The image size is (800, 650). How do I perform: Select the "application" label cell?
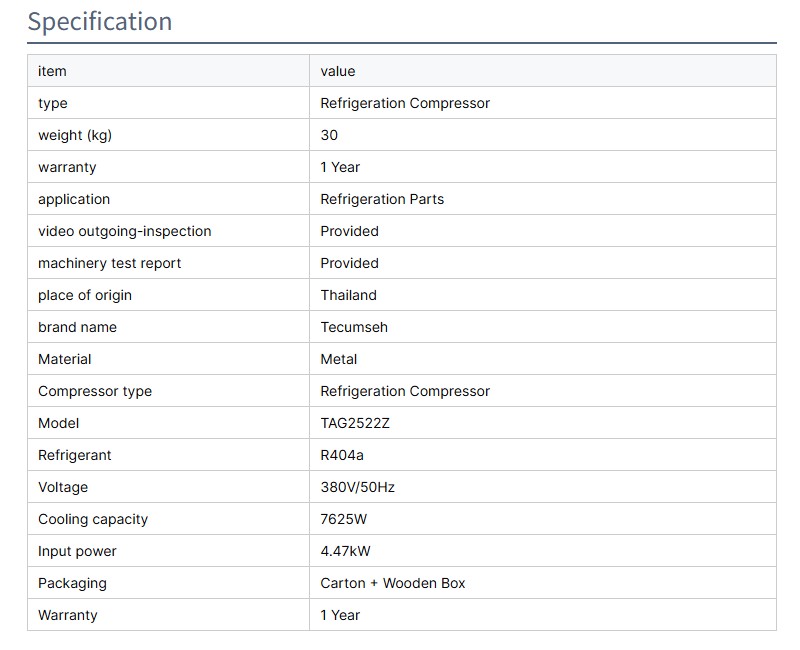tap(74, 199)
